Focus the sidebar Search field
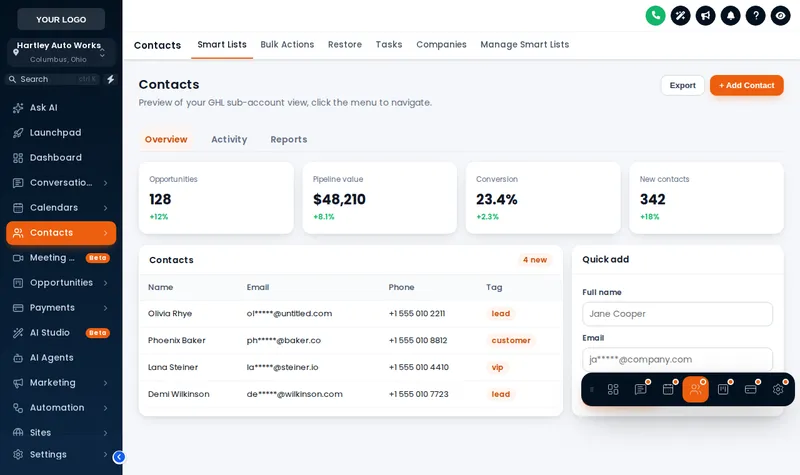800x475 pixels. pyautogui.click(x=53, y=79)
